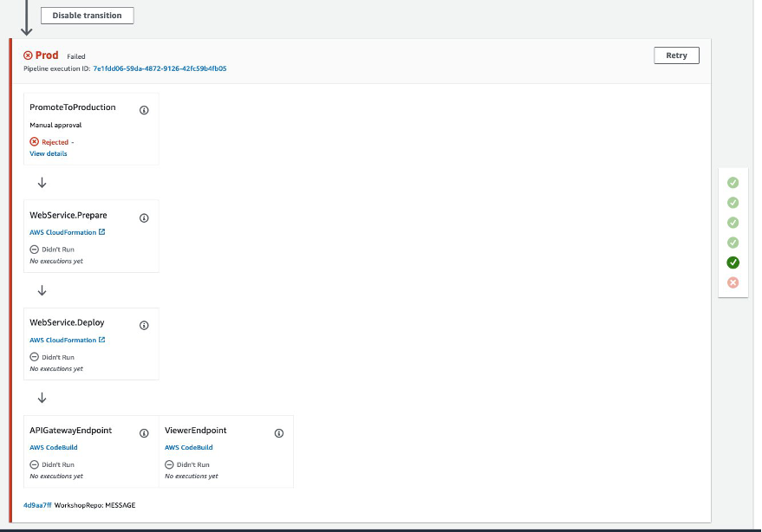Open AWS CodeBuild link under APIGatewayEndpoint
Image resolution: width=762 pixels, height=532 pixels.
coord(54,447)
